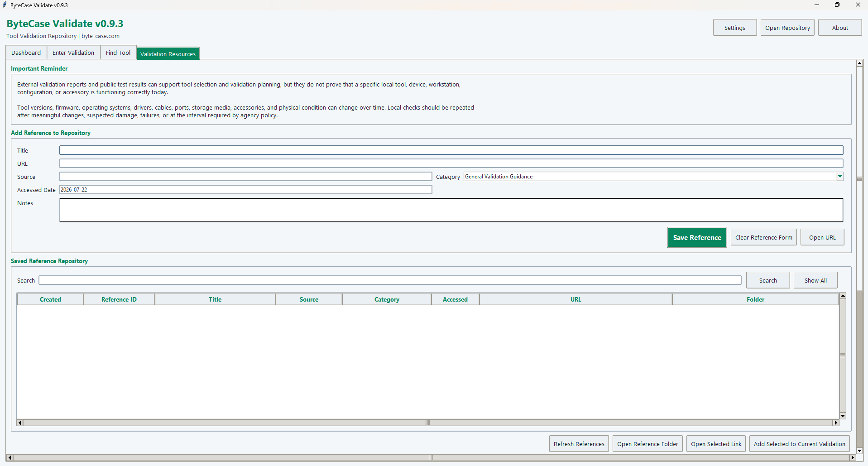Screen dimensions: 868x466
Task: Click Open Selected Link button
Action: point(716,444)
